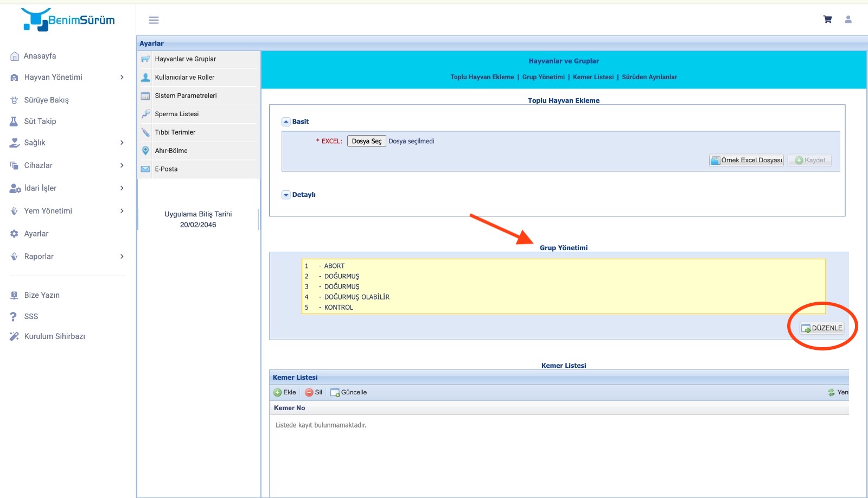The height and width of the screenshot is (498, 868).
Task: Open the shopping cart icon
Action: 827,20
